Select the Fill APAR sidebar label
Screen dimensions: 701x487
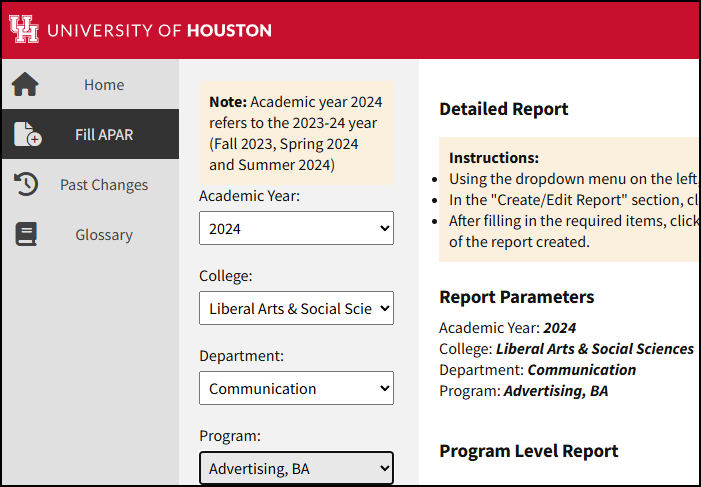pyautogui.click(x=104, y=135)
